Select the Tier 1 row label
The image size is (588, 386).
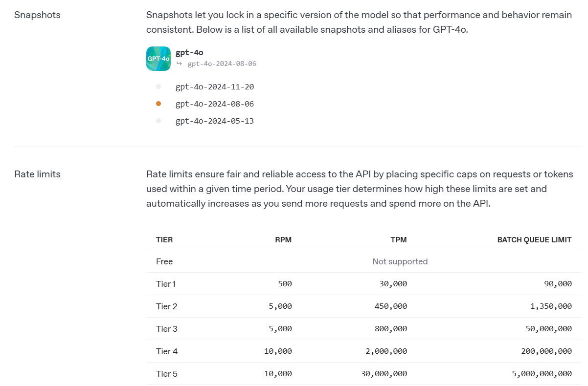tap(166, 284)
